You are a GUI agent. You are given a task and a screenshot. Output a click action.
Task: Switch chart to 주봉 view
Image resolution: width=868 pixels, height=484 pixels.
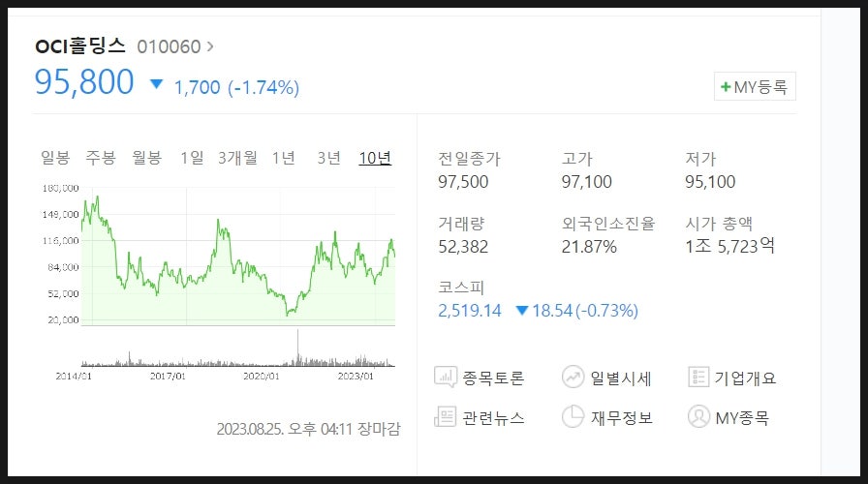coord(100,158)
